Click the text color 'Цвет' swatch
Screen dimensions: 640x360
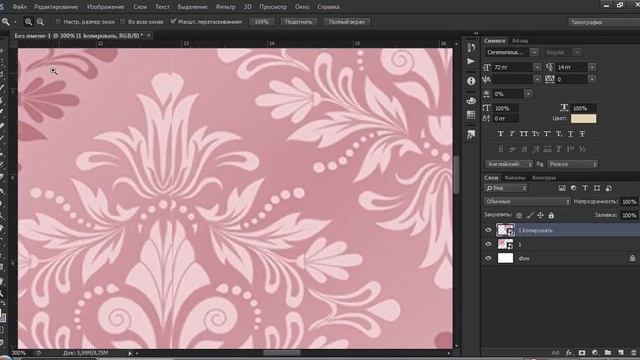point(583,118)
